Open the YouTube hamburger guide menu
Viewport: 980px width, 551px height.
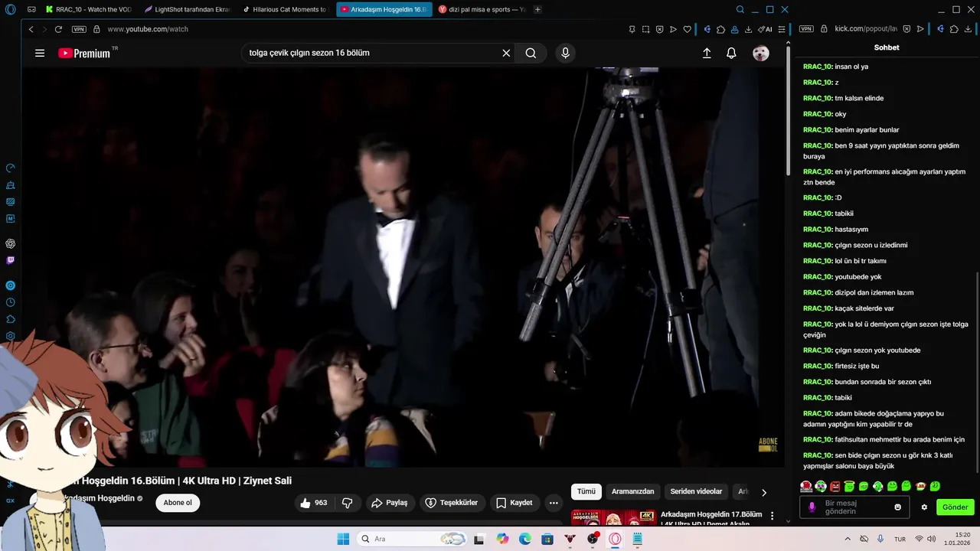coord(40,53)
